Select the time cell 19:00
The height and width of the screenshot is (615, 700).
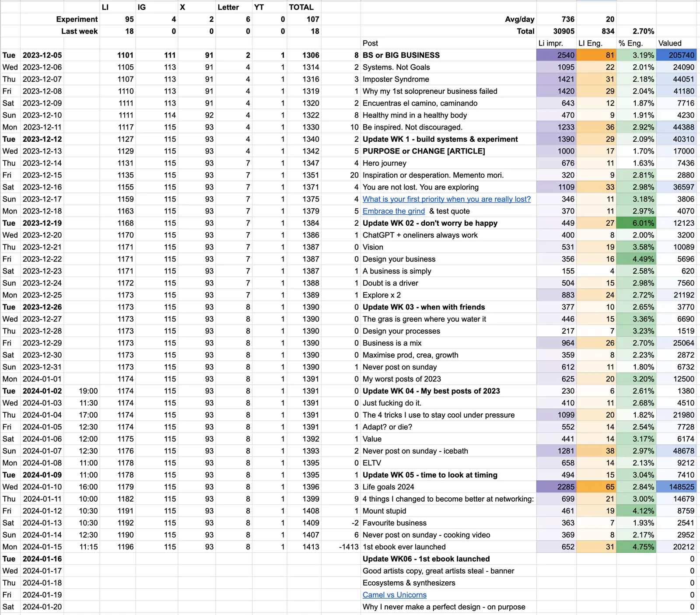click(x=82, y=391)
